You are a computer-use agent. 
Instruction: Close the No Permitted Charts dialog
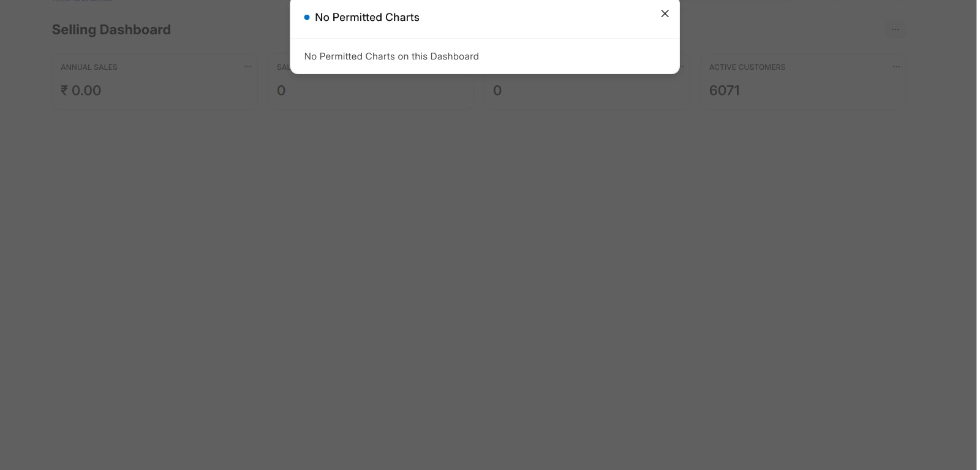click(x=665, y=13)
